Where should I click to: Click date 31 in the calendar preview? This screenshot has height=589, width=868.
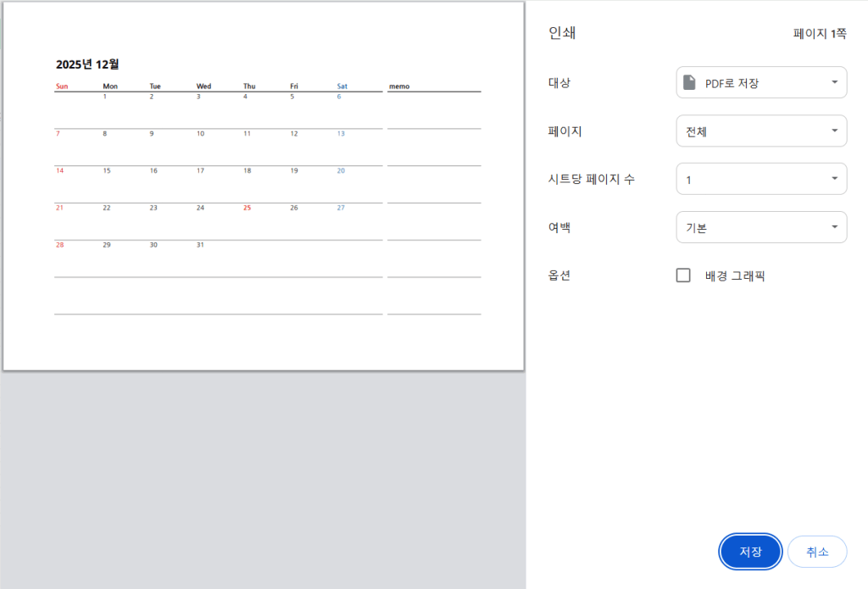[x=200, y=245]
